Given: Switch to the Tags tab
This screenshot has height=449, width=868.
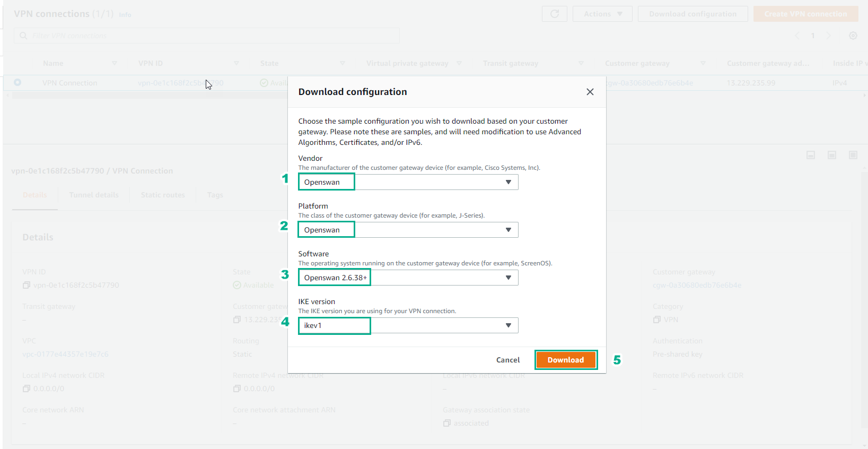Looking at the screenshot, I should click(215, 195).
